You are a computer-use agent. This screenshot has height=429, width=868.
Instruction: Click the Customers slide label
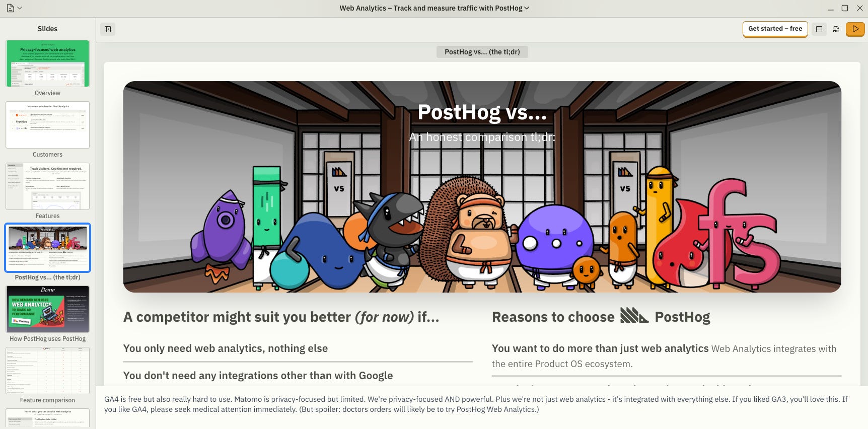click(x=47, y=155)
